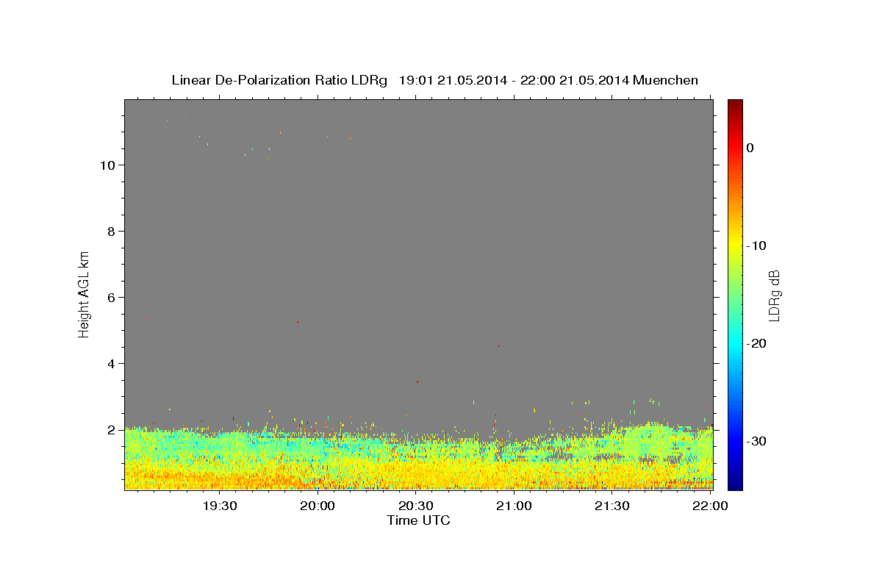This screenshot has height=588, width=882.
Task: Click the colorbar value -10
Action: (756, 245)
